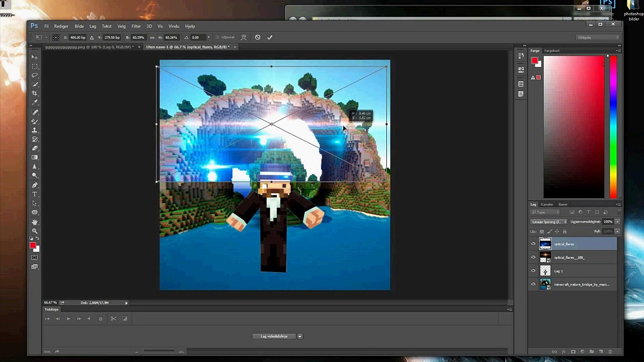The height and width of the screenshot is (362, 644).
Task: Select the Move tool
Action: tap(35, 57)
